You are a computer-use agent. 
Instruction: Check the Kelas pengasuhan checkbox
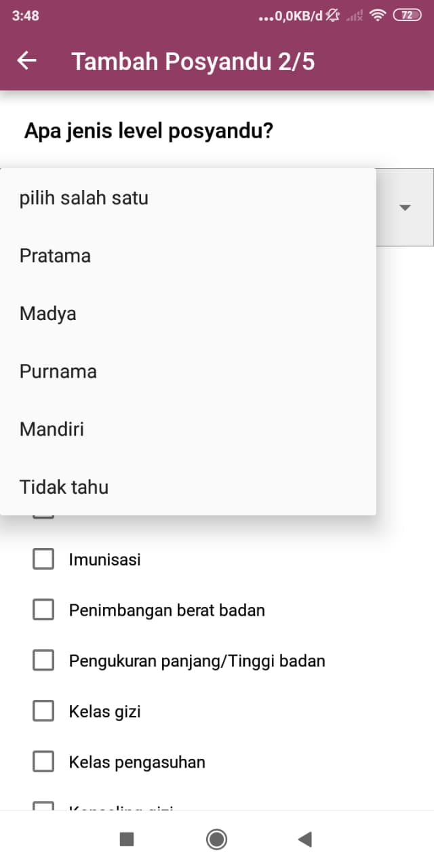tap(43, 761)
